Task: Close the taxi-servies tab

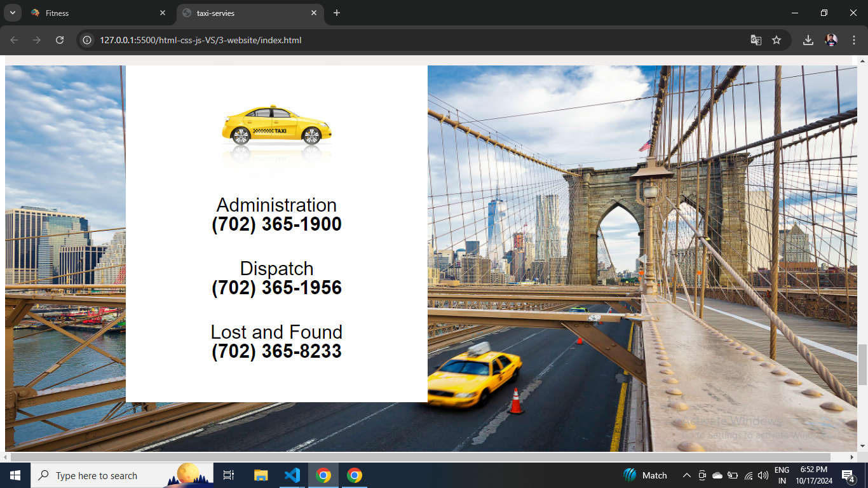Action: click(314, 13)
